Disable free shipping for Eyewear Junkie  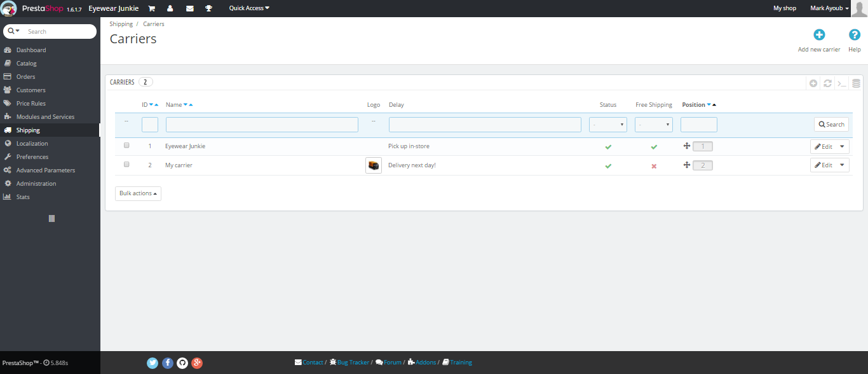pyautogui.click(x=654, y=147)
